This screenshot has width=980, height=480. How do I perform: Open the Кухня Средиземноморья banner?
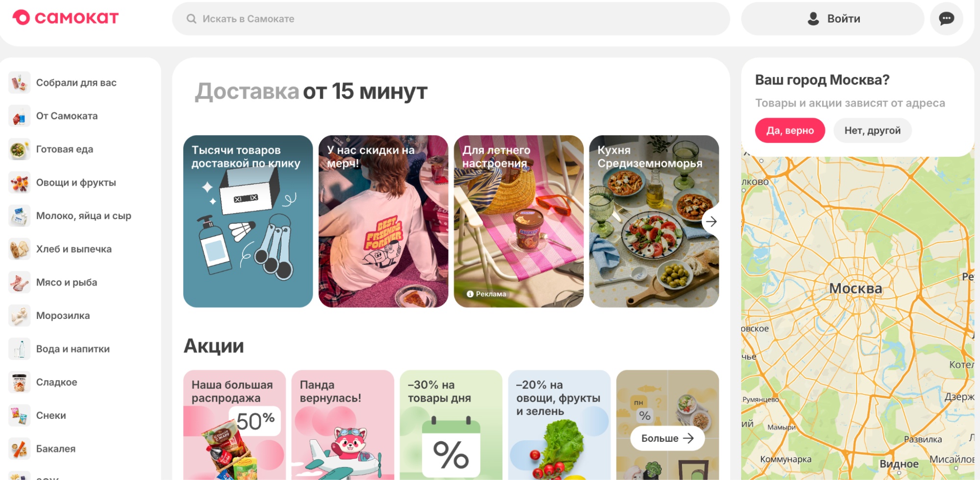tap(653, 221)
